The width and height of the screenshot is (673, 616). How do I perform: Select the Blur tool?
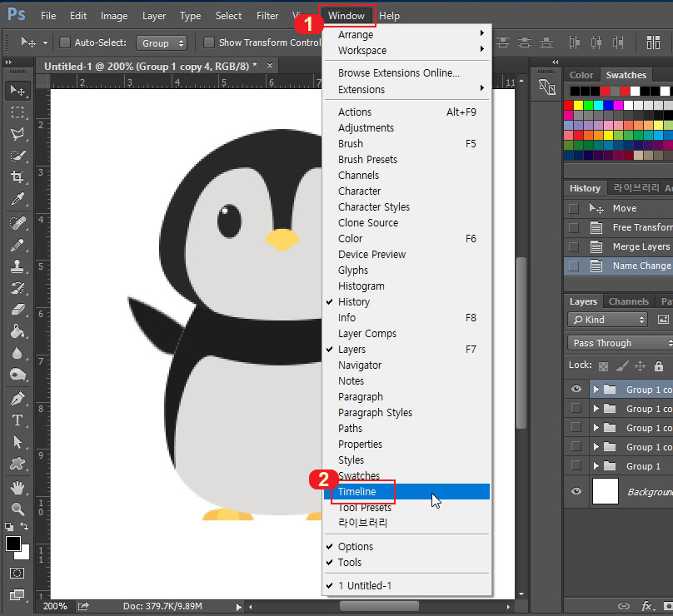[17, 353]
